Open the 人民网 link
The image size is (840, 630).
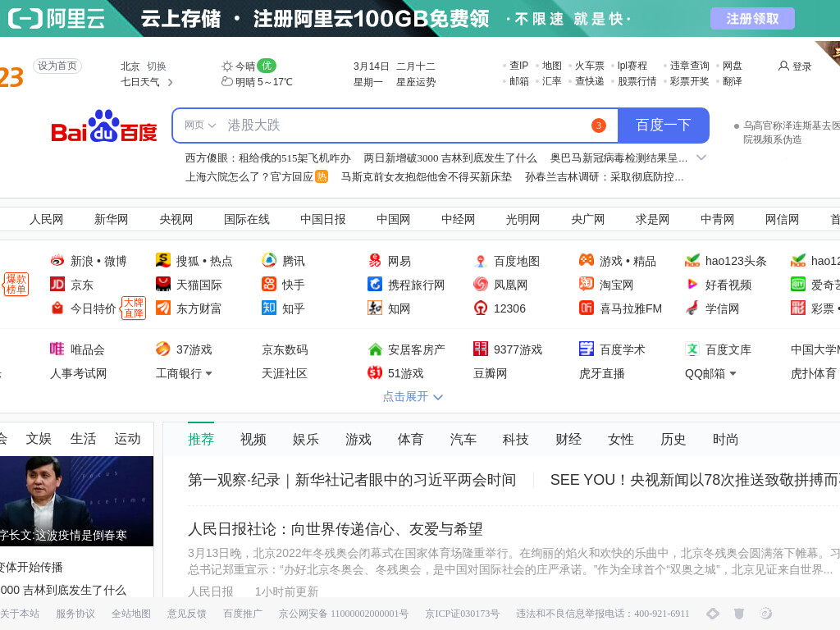tap(46, 219)
